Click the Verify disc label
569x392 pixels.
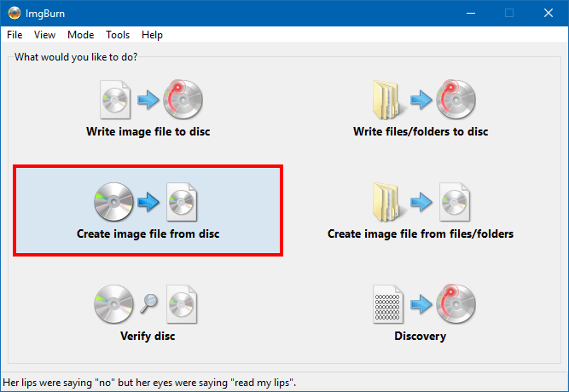148,336
